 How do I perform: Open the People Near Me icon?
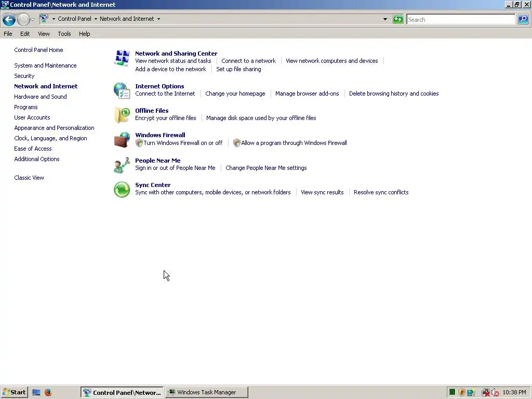point(122,165)
